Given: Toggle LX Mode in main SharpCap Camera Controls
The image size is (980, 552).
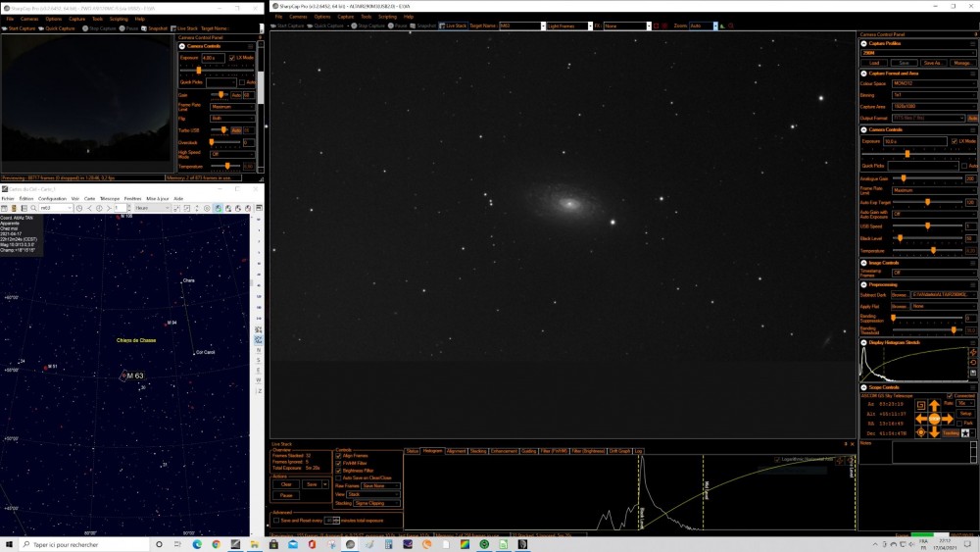Looking at the screenshot, I should click(x=955, y=141).
